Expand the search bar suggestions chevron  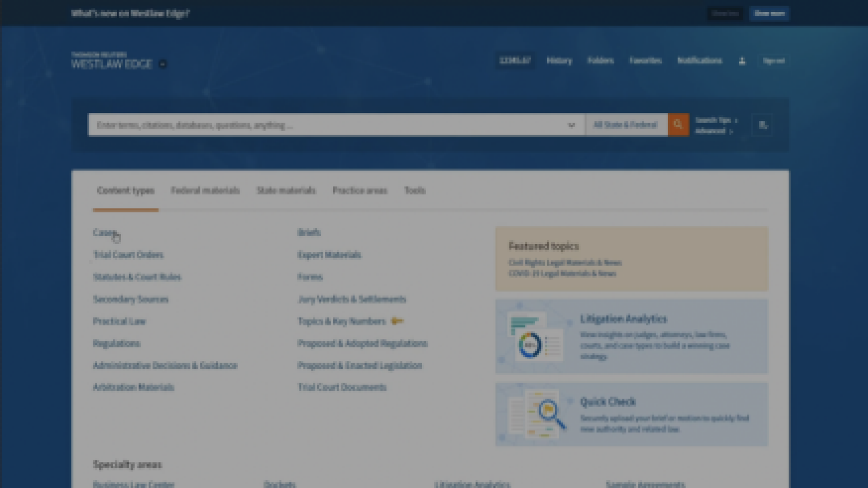pos(571,125)
